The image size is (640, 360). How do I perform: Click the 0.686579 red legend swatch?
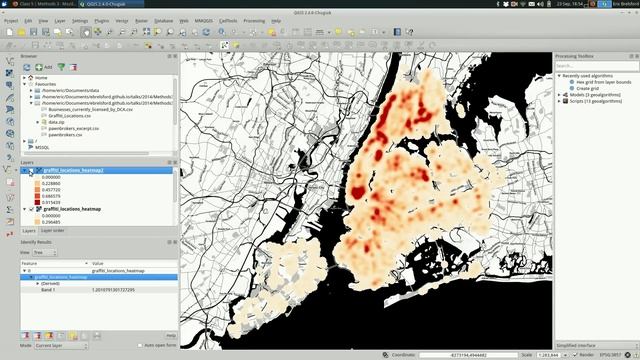pos(37,196)
